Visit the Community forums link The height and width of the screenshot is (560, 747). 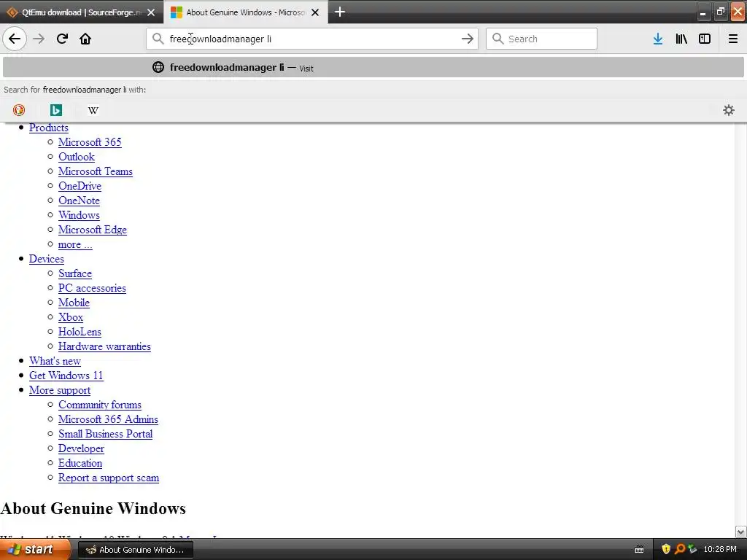point(99,405)
